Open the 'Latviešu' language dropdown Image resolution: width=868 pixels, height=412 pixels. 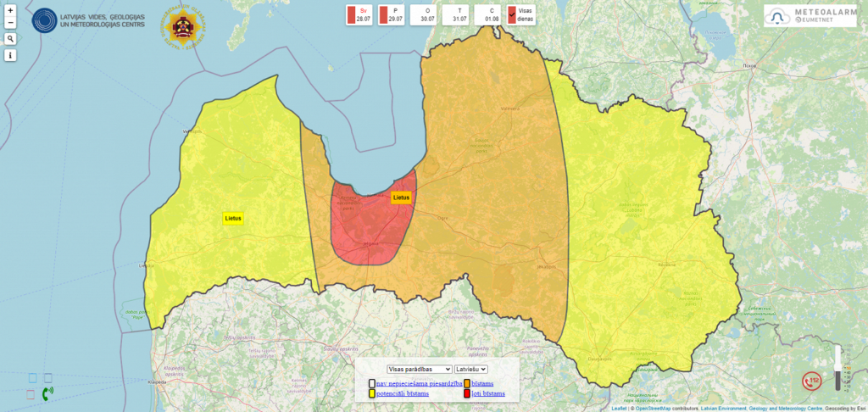click(x=471, y=369)
